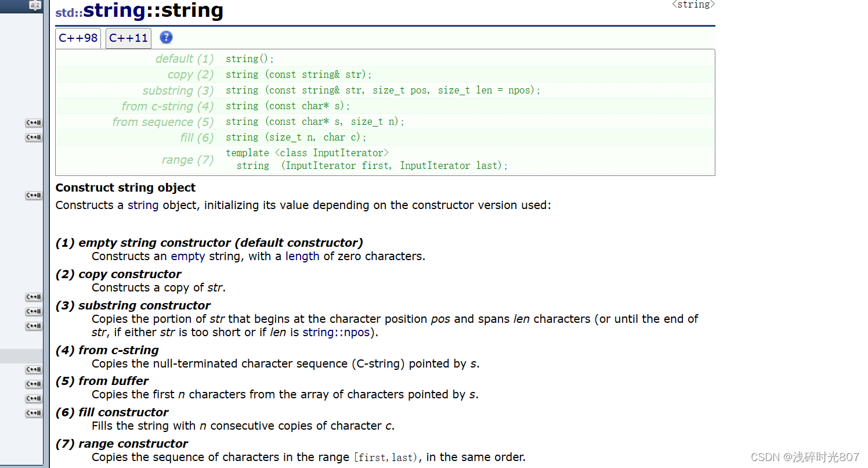This screenshot has height=468, width=868.
Task: Select the 'substring (3)' prototype label
Action: click(x=178, y=91)
